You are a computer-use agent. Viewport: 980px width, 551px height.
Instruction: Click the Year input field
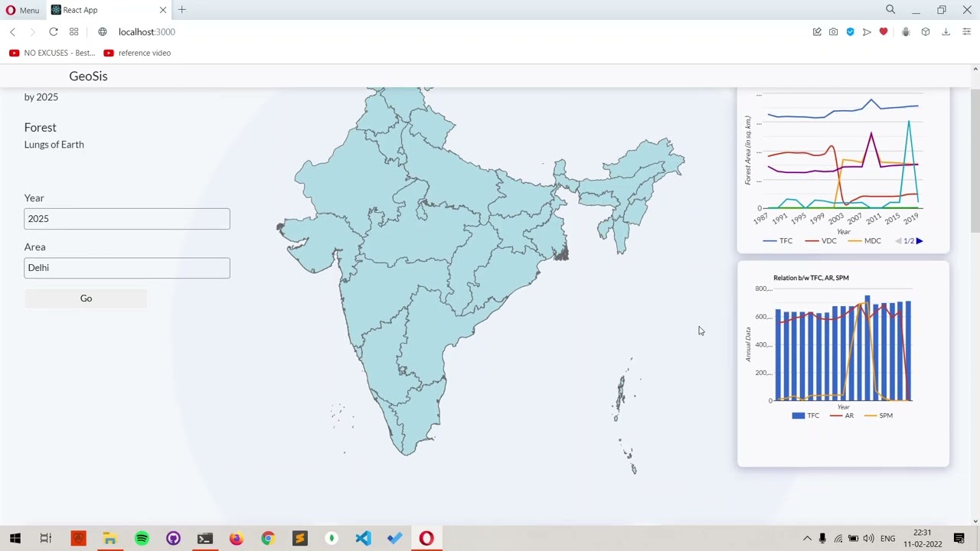pos(127,219)
